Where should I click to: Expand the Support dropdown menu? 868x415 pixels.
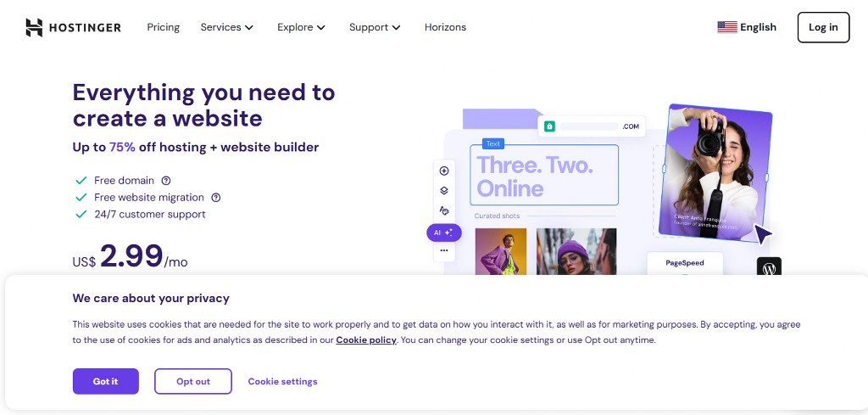[375, 27]
